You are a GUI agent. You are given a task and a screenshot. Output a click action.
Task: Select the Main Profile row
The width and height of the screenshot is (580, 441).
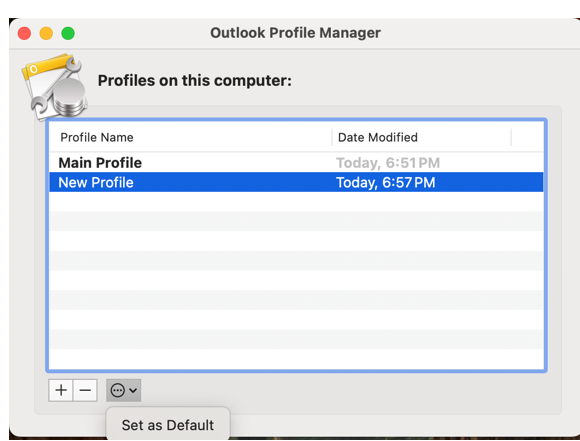click(x=296, y=163)
